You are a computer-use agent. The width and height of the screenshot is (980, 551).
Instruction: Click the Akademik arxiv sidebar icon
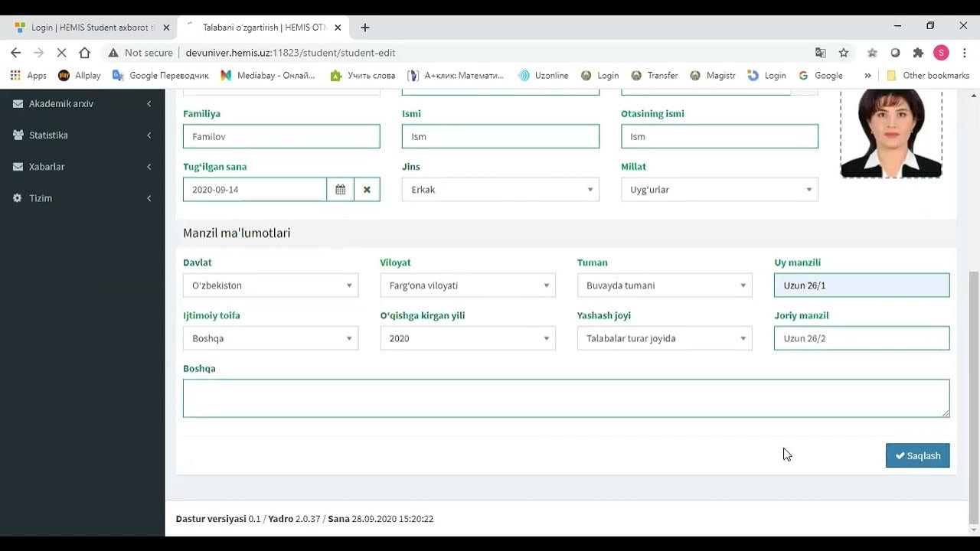[18, 103]
